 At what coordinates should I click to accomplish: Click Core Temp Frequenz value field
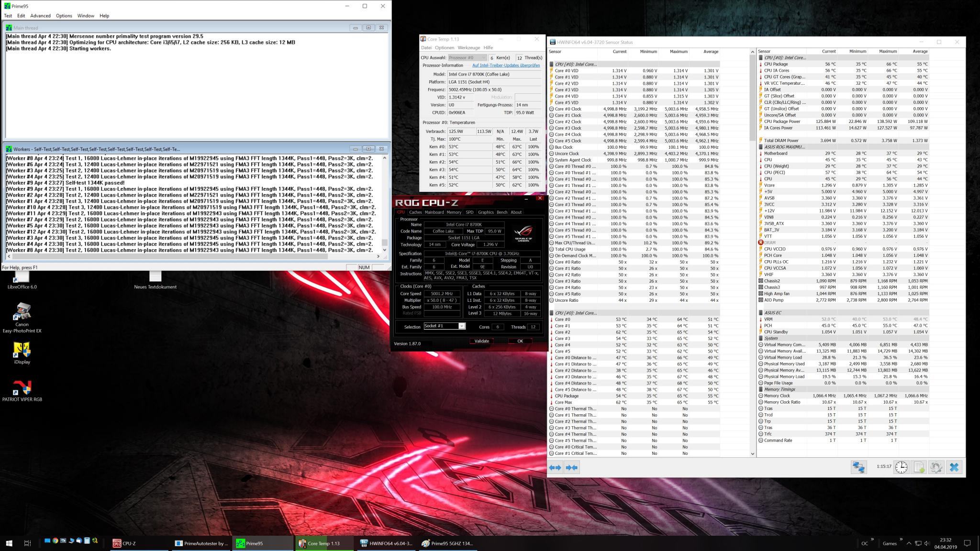pyautogui.click(x=494, y=89)
